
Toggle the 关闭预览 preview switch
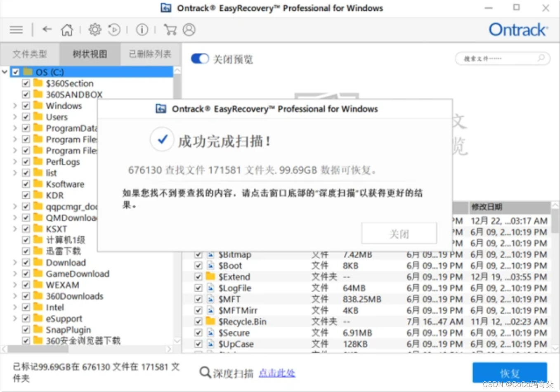coord(200,59)
